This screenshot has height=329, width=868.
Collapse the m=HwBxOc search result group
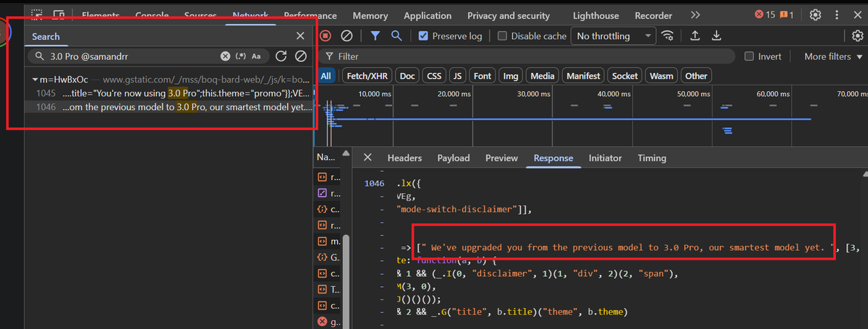[x=35, y=79]
